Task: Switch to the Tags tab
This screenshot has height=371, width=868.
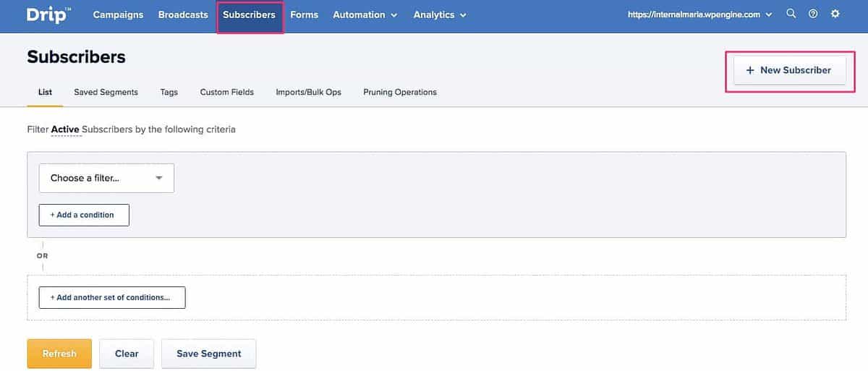Action: click(169, 92)
